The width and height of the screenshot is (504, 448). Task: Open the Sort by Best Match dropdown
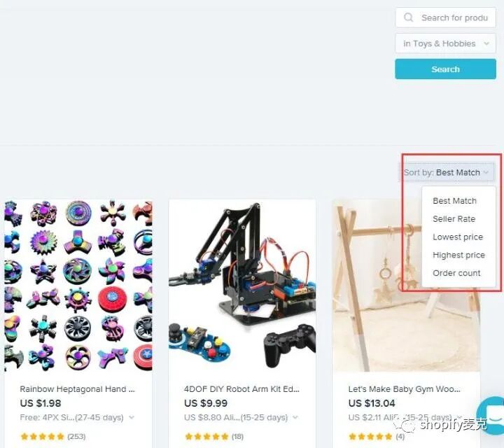447,173
